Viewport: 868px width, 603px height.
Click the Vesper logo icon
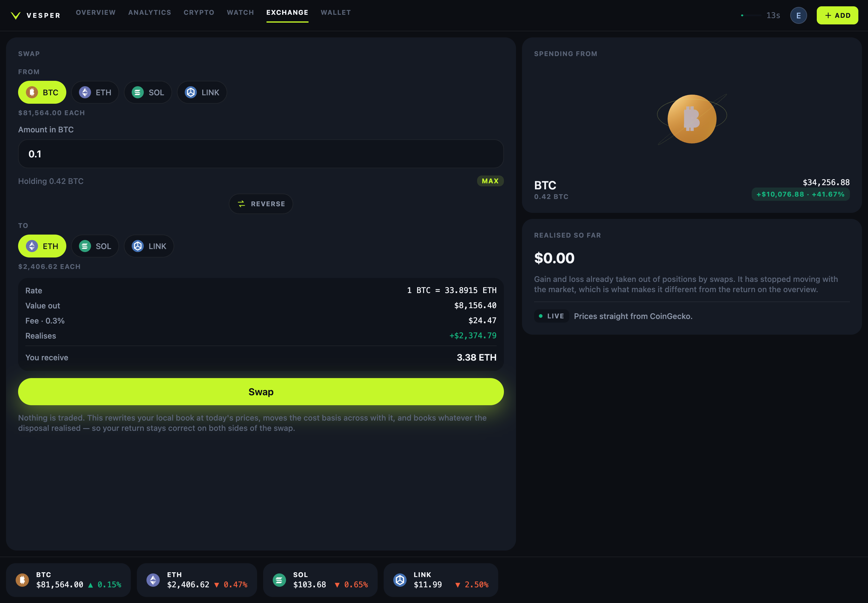(15, 15)
